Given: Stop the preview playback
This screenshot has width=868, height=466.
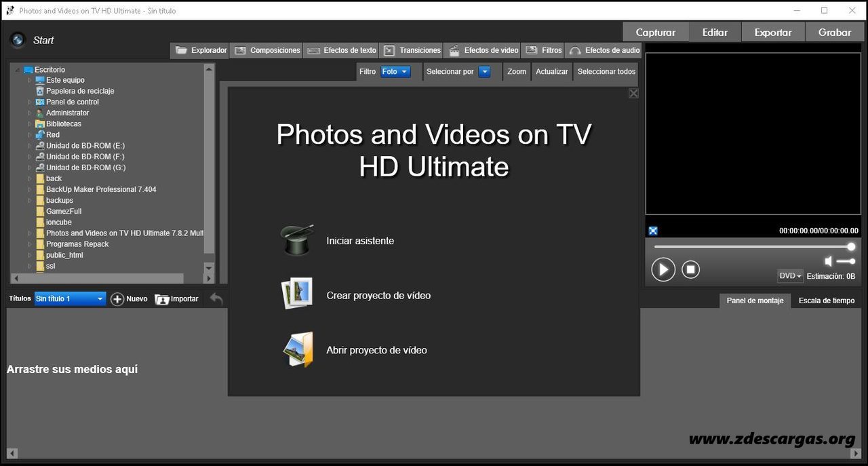Looking at the screenshot, I should [x=690, y=269].
